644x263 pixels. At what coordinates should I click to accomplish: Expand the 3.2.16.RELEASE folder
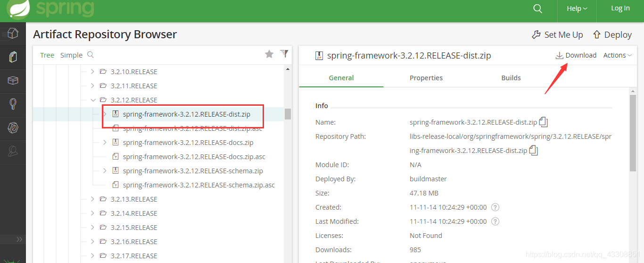(x=92, y=242)
